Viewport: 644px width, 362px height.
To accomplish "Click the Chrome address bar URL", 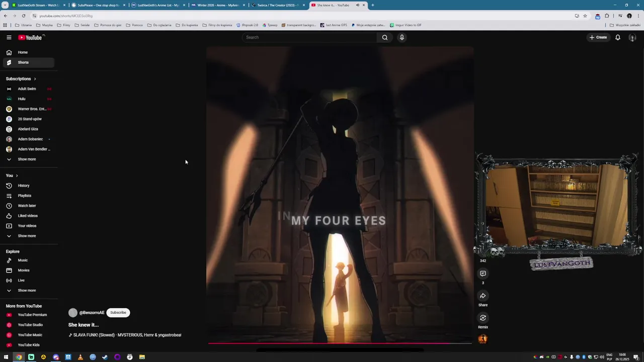I will click(66, 16).
